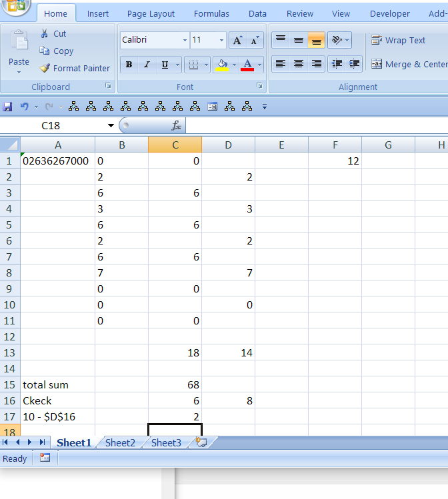
Task: Click the Redo arrow icon
Action: 49,107
